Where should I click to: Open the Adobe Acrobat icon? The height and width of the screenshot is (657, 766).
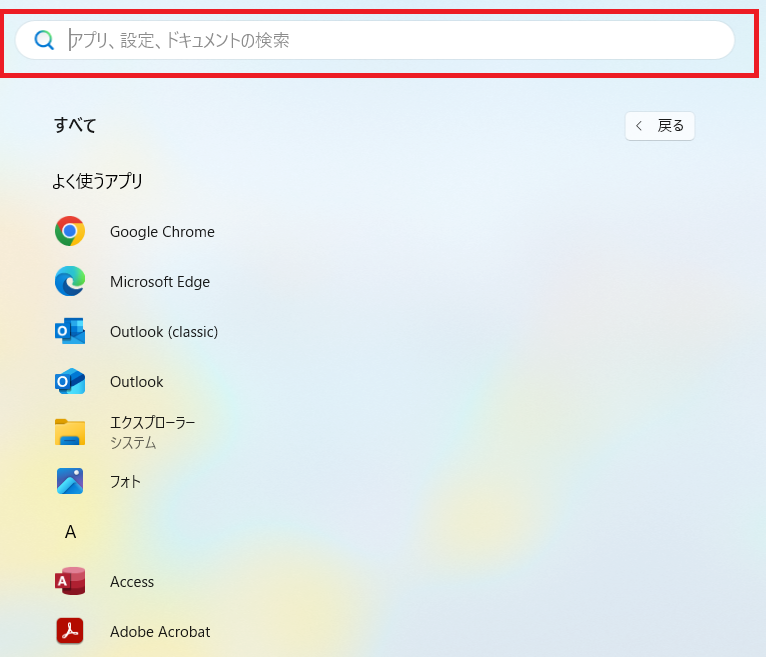70,632
